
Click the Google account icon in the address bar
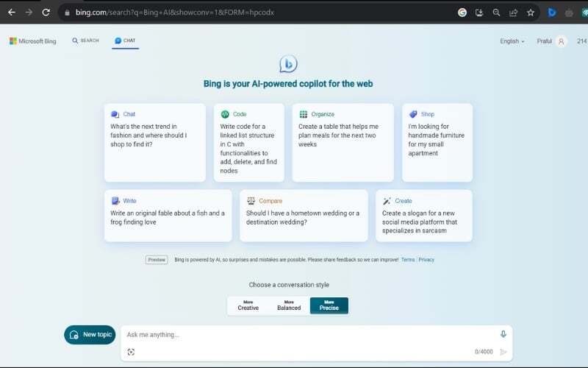[462, 13]
